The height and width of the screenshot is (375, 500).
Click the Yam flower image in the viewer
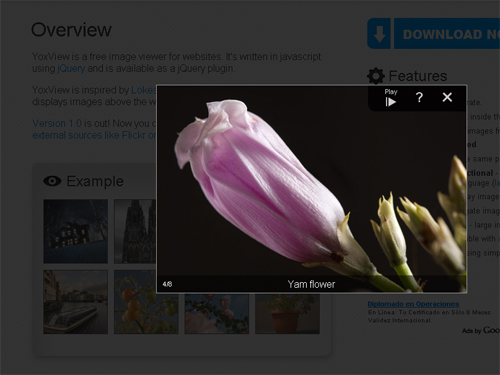[x=311, y=189]
